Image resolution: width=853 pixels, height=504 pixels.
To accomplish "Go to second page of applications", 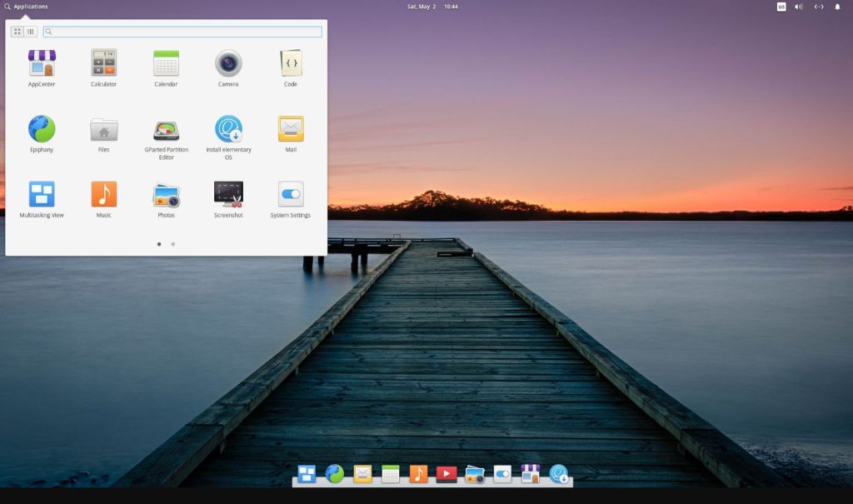I will point(172,244).
